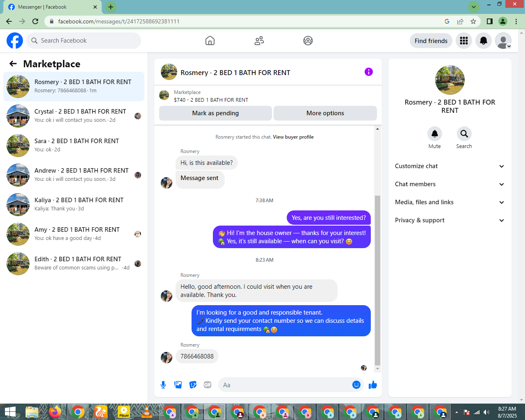
Task: Click the back arrow beside Marketplace
Action: point(13,64)
